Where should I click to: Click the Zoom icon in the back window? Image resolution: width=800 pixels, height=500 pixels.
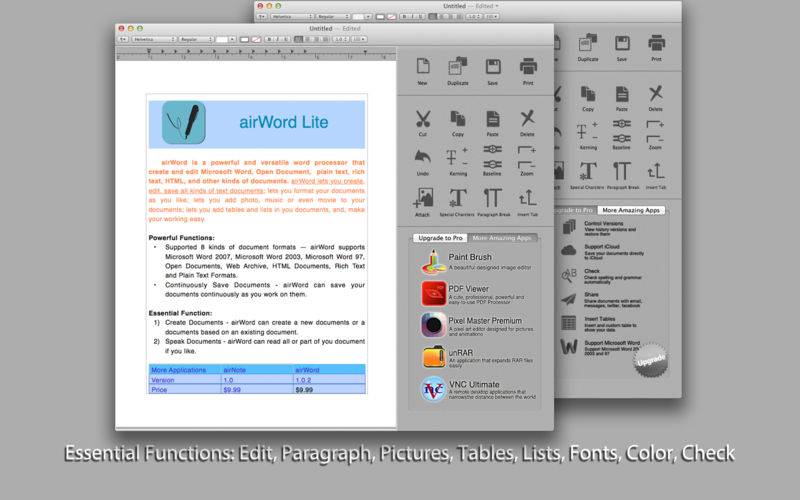click(x=655, y=131)
